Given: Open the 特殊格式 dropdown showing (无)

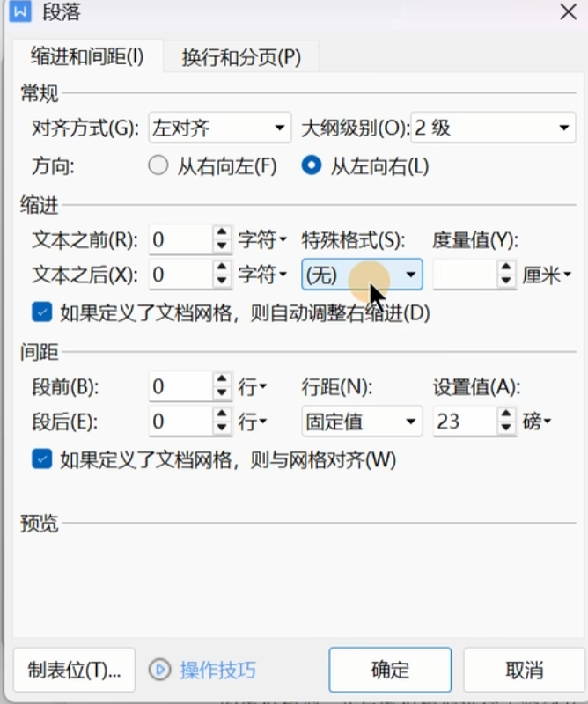Looking at the screenshot, I should point(362,275).
